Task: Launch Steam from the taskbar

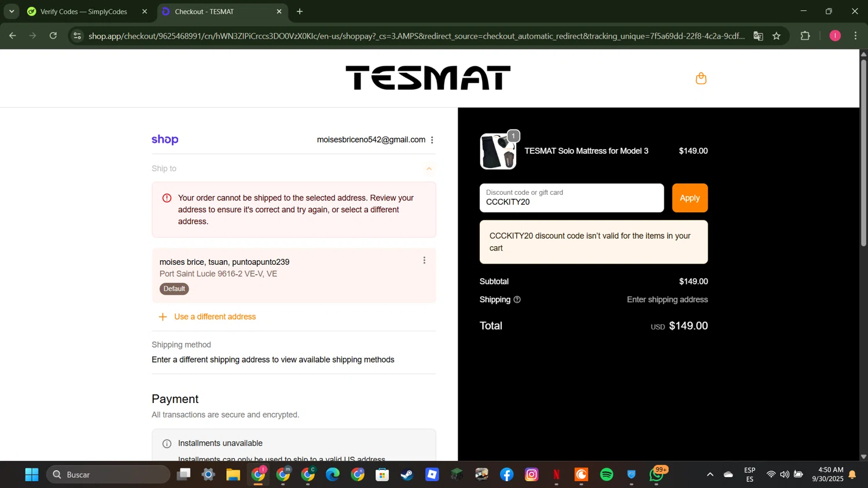Action: click(407, 475)
